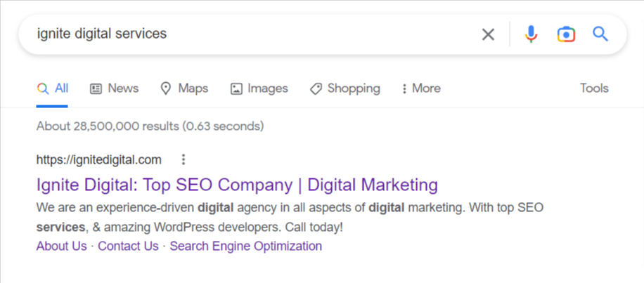644x283 pixels.
Task: Open the Contact Us sitelink
Action: (128, 246)
